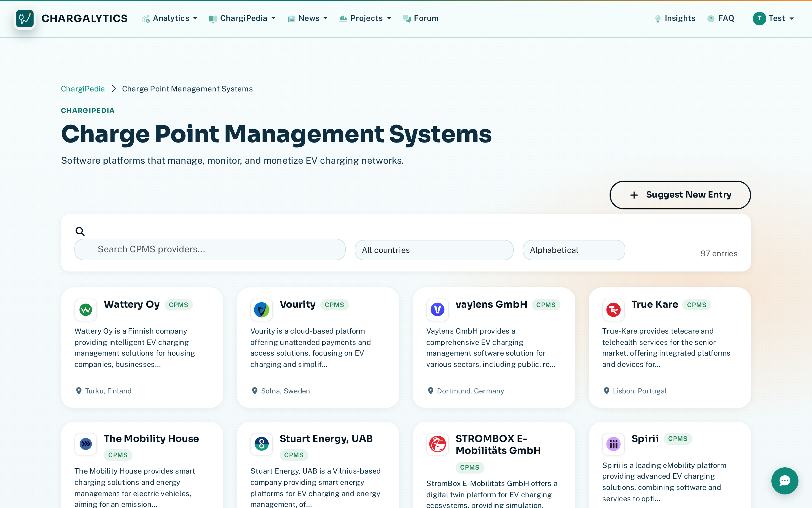This screenshot has width=812, height=508.
Task: Click The Mobility House logo
Action: [x=85, y=444]
